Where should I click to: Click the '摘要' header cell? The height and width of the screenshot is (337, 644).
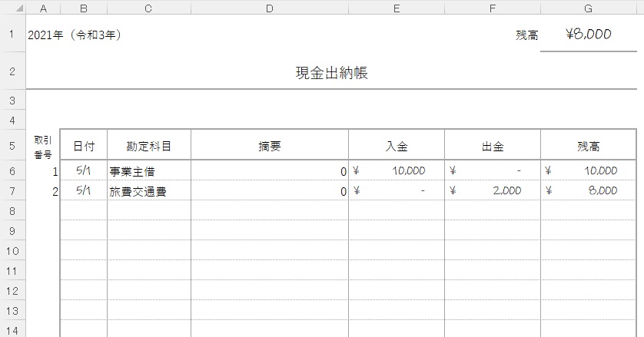click(270, 146)
